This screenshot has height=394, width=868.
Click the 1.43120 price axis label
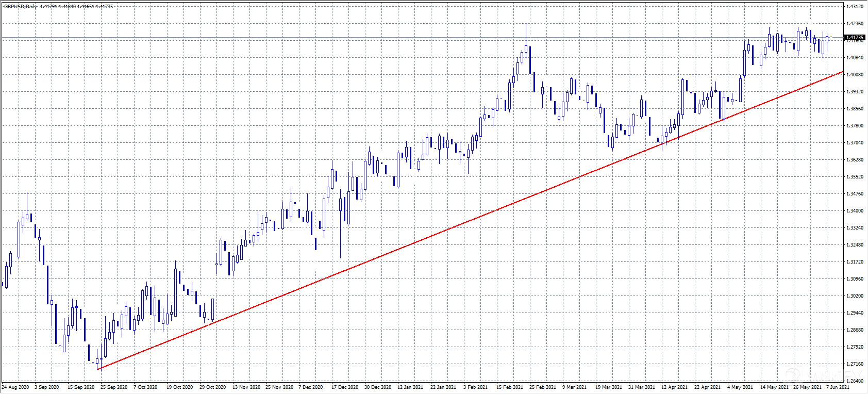pos(855,7)
